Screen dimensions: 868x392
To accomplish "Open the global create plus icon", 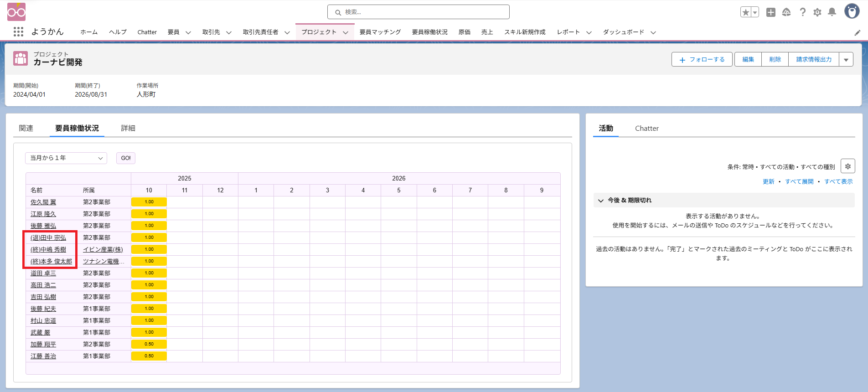I will click(x=771, y=12).
